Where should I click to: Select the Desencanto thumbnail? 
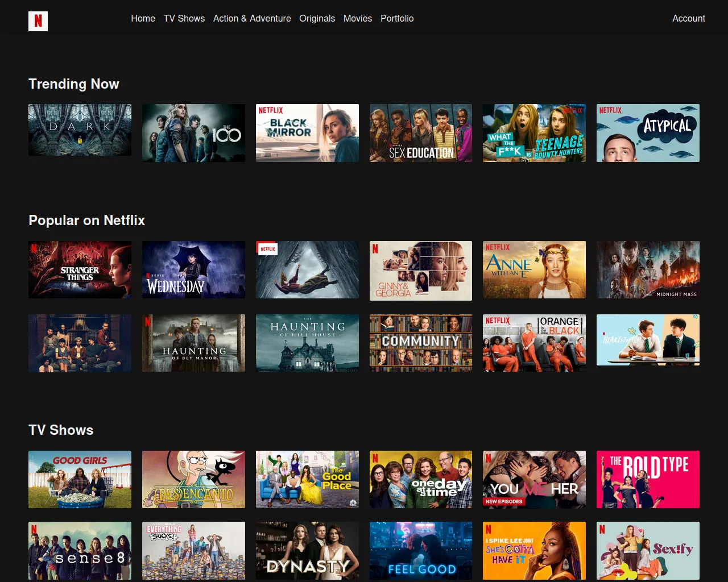click(x=193, y=480)
